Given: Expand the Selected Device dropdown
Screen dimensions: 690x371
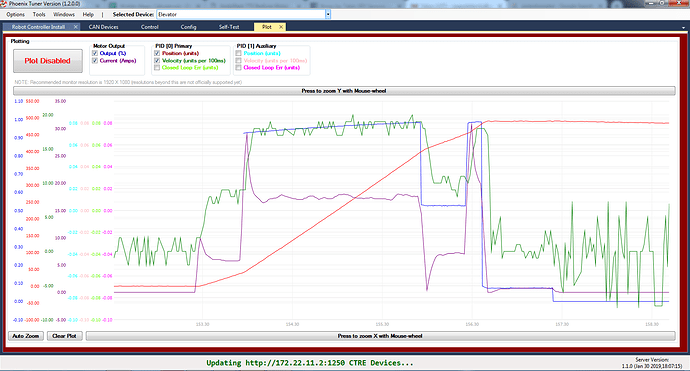Looking at the screenshot, I should click(x=328, y=15).
